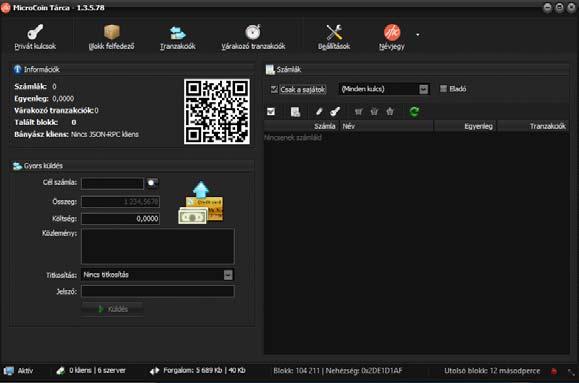Click select-all checkbox icon in accounts toolbar
The image size is (579, 383).
[x=271, y=111]
